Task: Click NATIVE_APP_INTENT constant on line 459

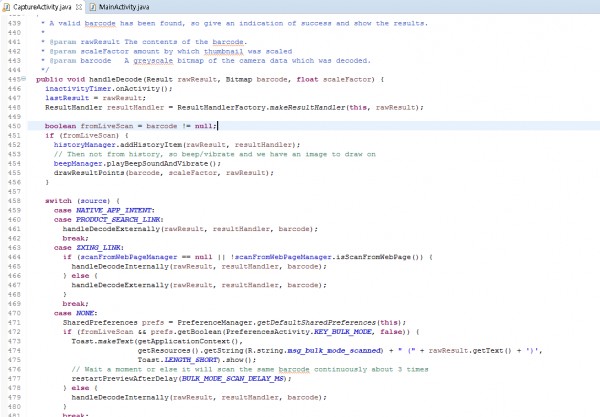Action: pyautogui.click(x=114, y=210)
